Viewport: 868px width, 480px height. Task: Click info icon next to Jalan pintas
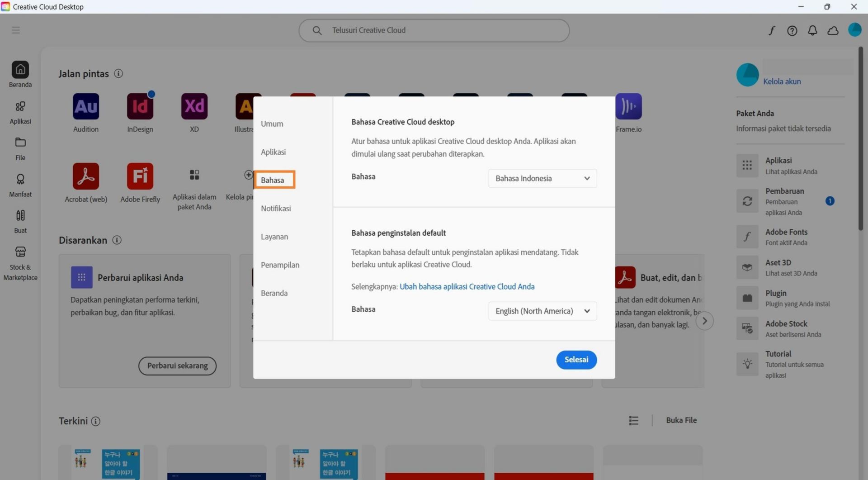tap(118, 73)
